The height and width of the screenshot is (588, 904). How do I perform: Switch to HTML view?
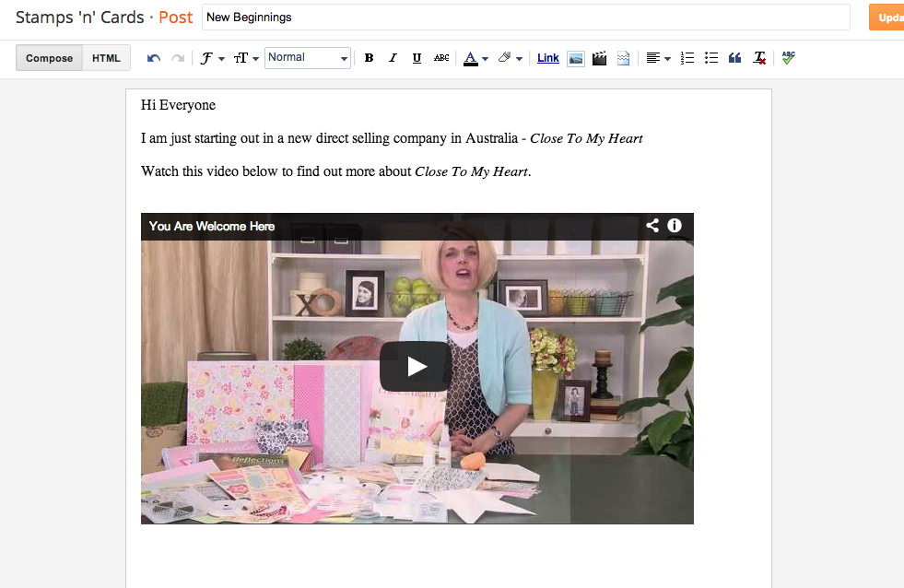tap(106, 58)
